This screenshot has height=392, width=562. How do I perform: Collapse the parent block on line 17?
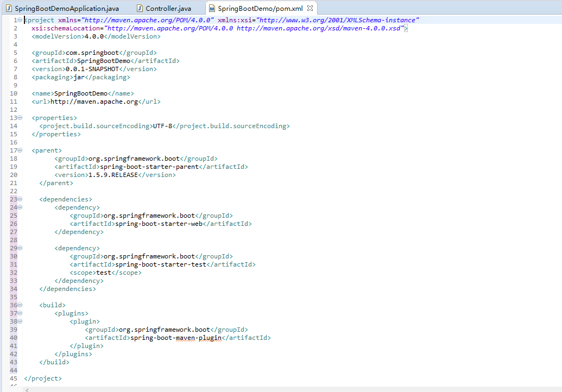(x=20, y=150)
